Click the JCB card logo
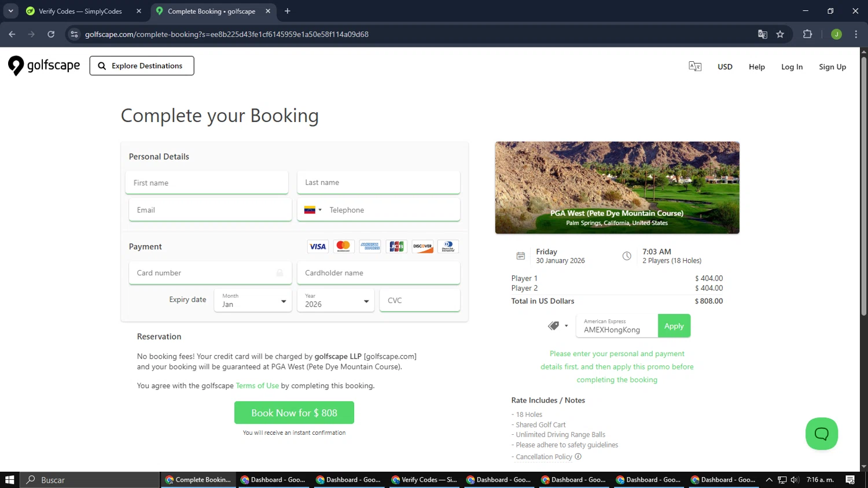868x488 pixels. [396, 246]
